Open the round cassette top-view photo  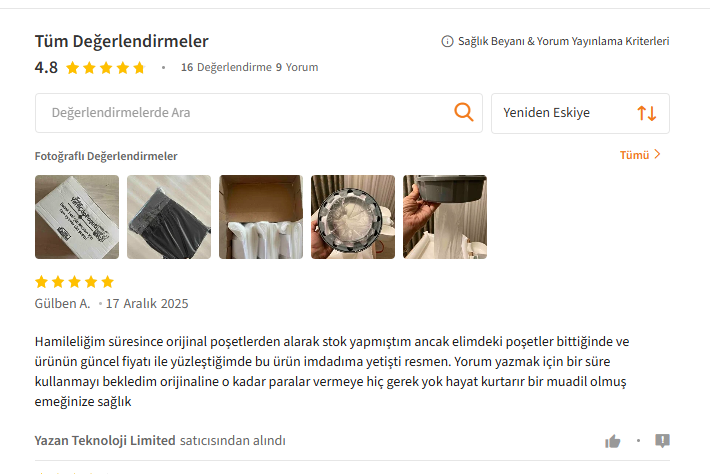click(353, 217)
